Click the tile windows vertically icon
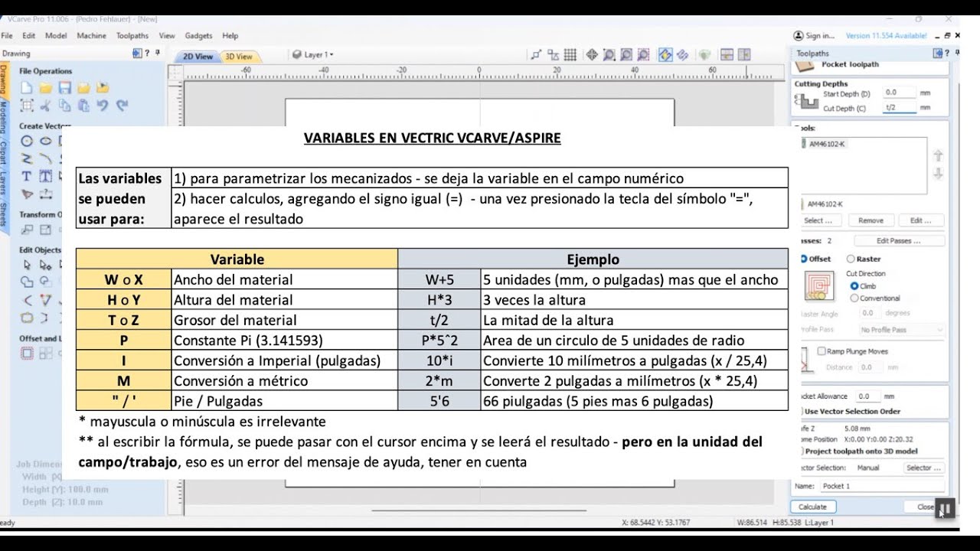980x551 pixels. 745,55
